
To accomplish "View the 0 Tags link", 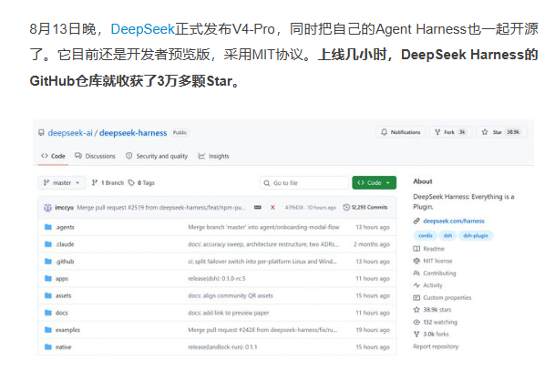I will tap(141, 182).
